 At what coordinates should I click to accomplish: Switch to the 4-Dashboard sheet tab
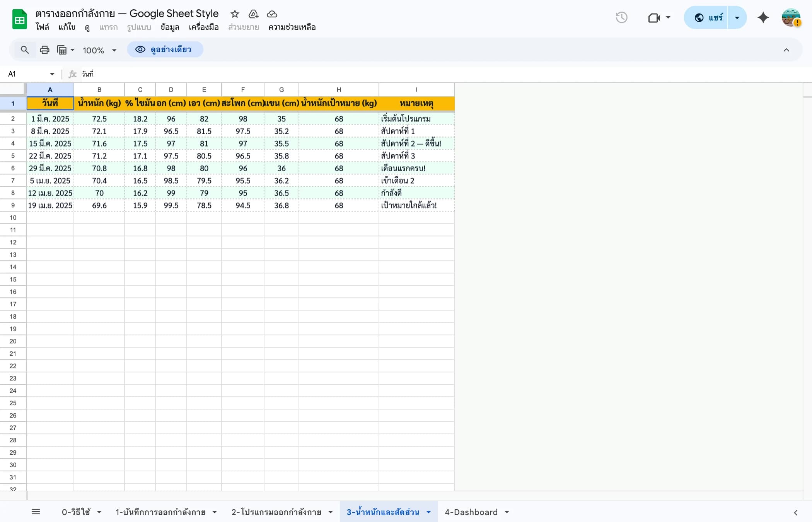click(x=471, y=512)
